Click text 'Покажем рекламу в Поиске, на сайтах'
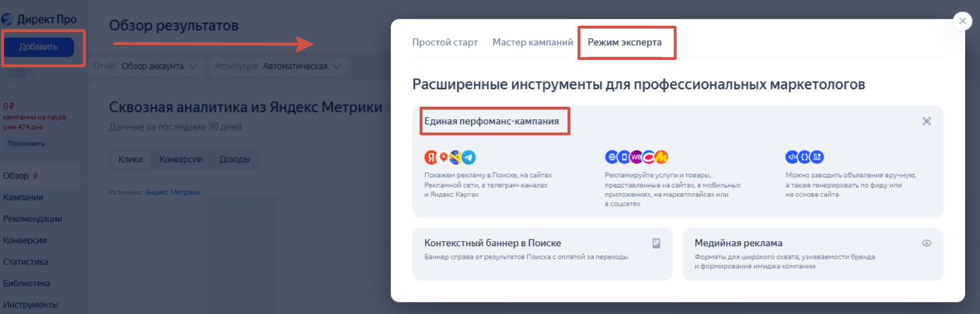 (x=488, y=175)
